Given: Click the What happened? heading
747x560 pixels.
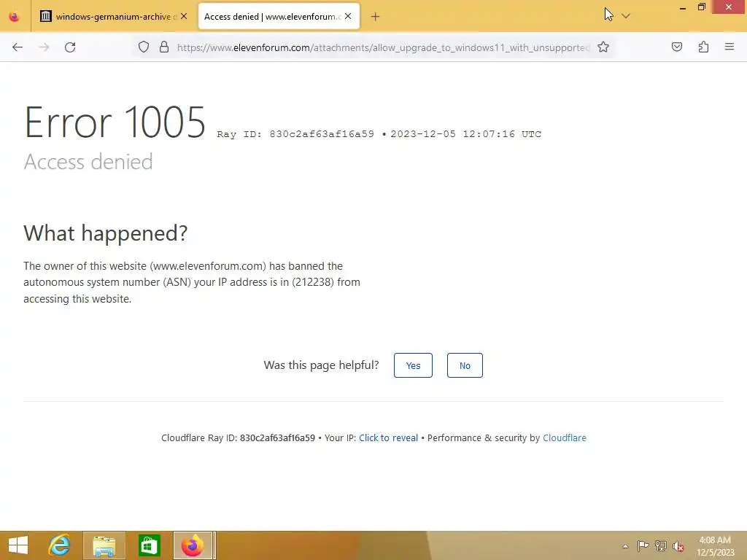Looking at the screenshot, I should (106, 233).
